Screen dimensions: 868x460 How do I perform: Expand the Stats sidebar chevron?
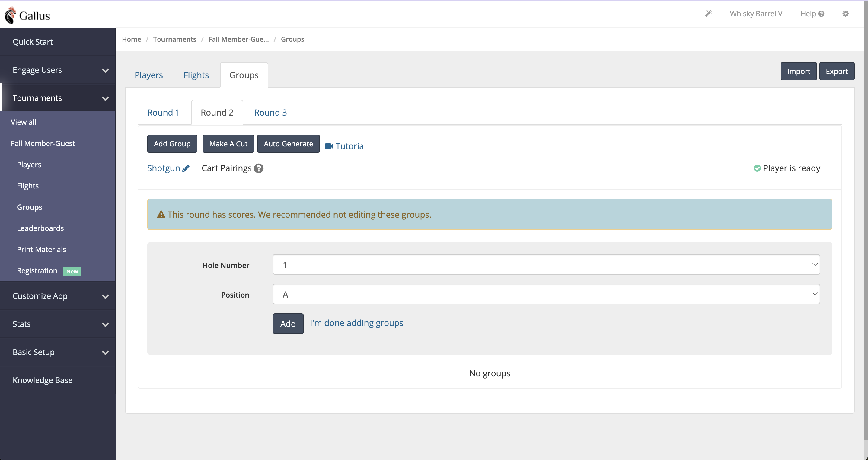point(105,324)
